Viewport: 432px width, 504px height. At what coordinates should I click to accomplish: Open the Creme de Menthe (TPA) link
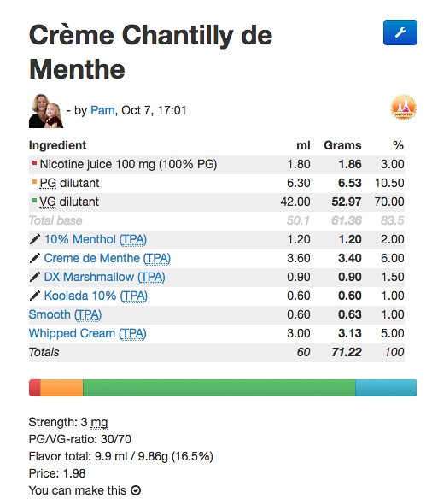coord(108,259)
